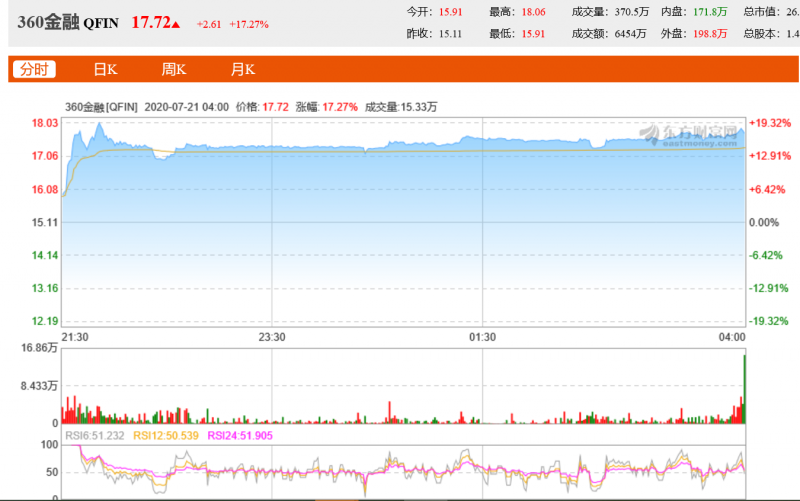The image size is (800, 501).
Task: Click the -12.91% right axis label
Action: coord(768,288)
